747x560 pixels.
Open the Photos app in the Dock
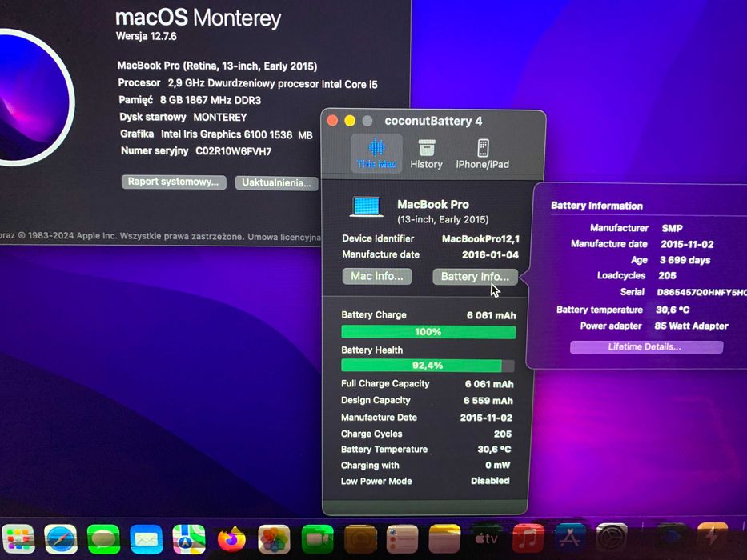[x=274, y=538]
